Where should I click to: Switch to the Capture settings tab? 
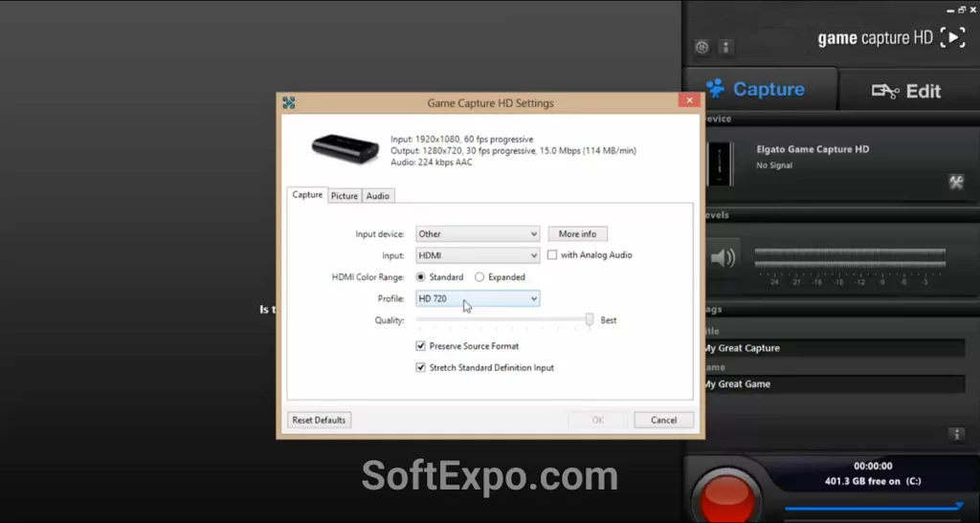pos(307,195)
